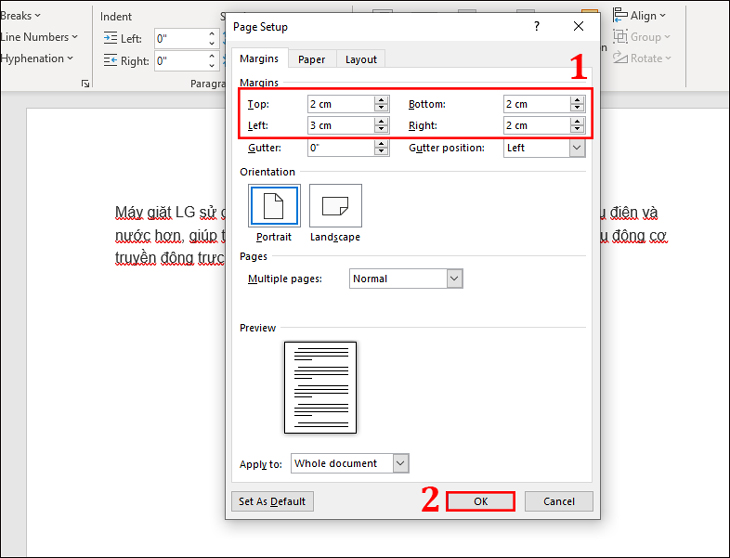Screen dimensions: 730x558
Task: Close the Page Setup dialog
Action: tap(579, 27)
